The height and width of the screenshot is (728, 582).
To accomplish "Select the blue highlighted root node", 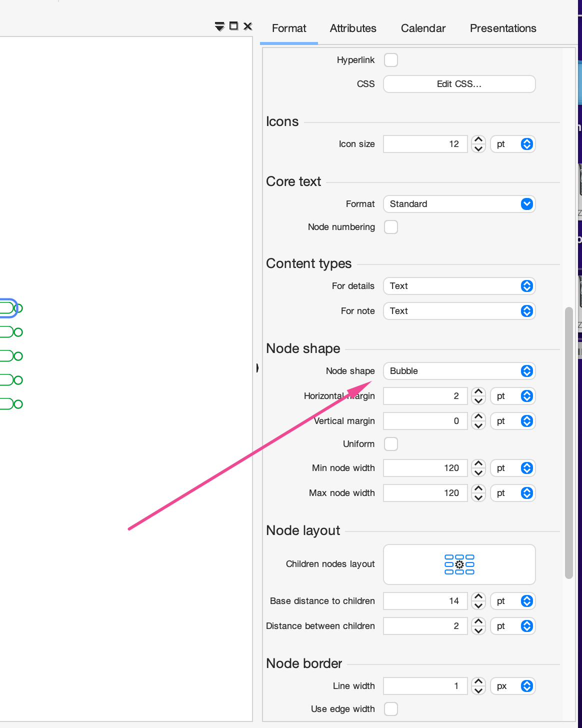I will pyautogui.click(x=7, y=308).
